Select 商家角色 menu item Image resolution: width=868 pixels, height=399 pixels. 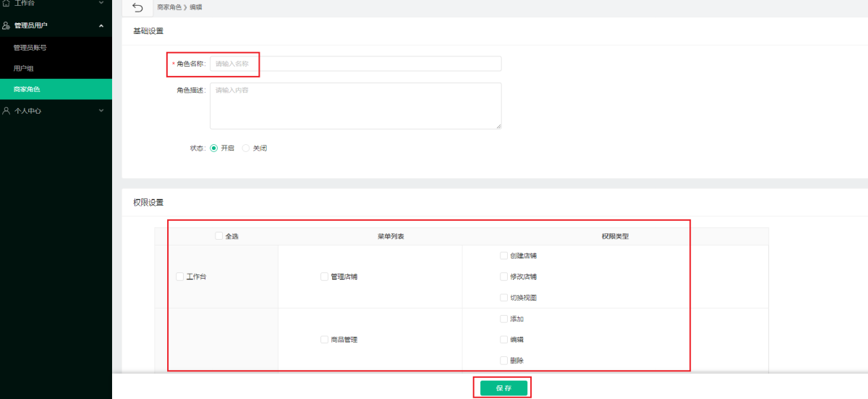pyautogui.click(x=27, y=89)
